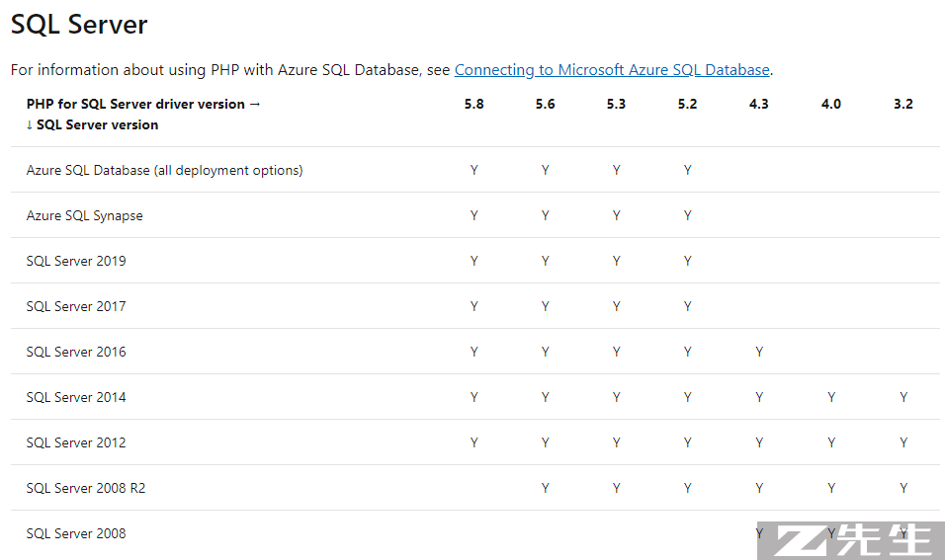The height and width of the screenshot is (560, 945).
Task: Click the Y for SQL Server 2008 R2 under 3.2
Action: pyautogui.click(x=904, y=488)
